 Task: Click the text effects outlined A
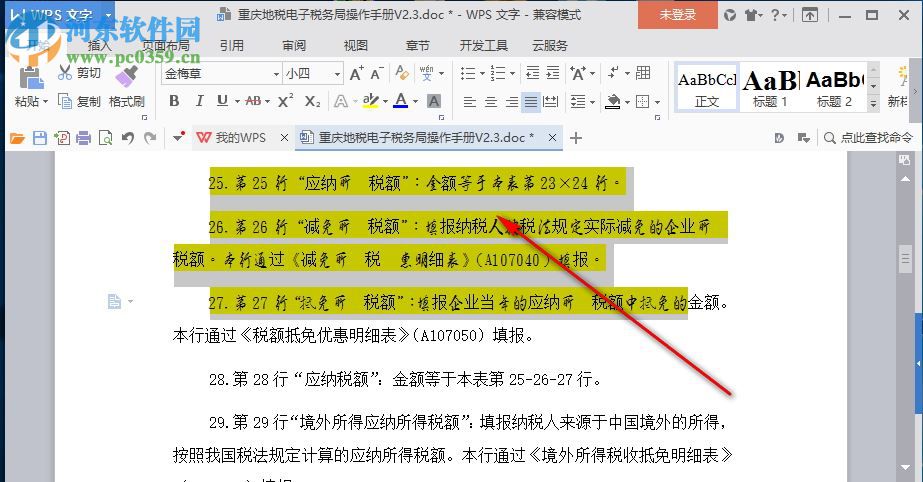341,102
